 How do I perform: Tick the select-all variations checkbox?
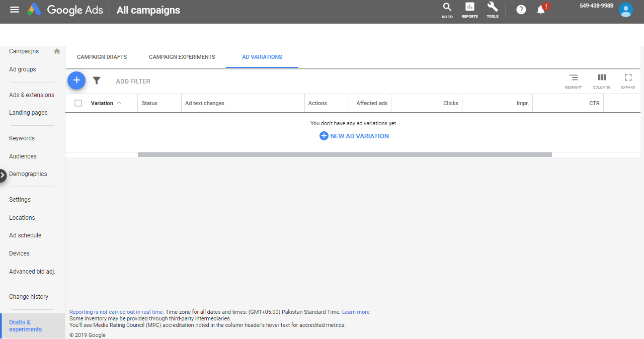click(x=78, y=103)
